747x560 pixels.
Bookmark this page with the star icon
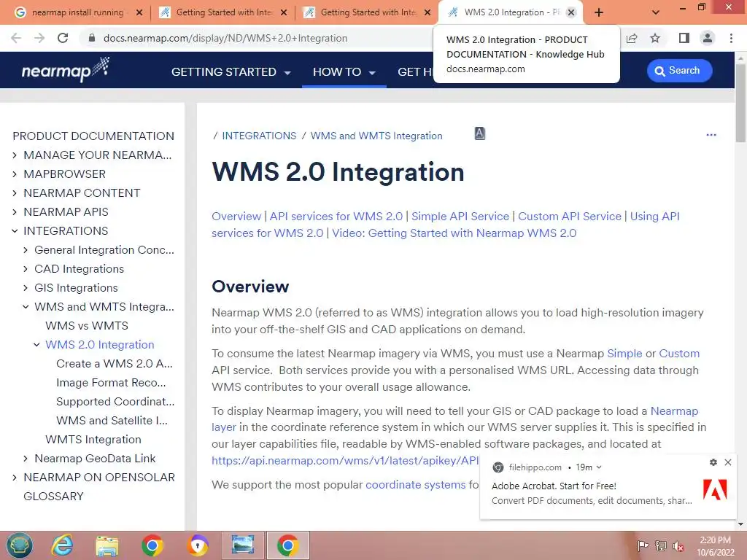[x=655, y=38]
